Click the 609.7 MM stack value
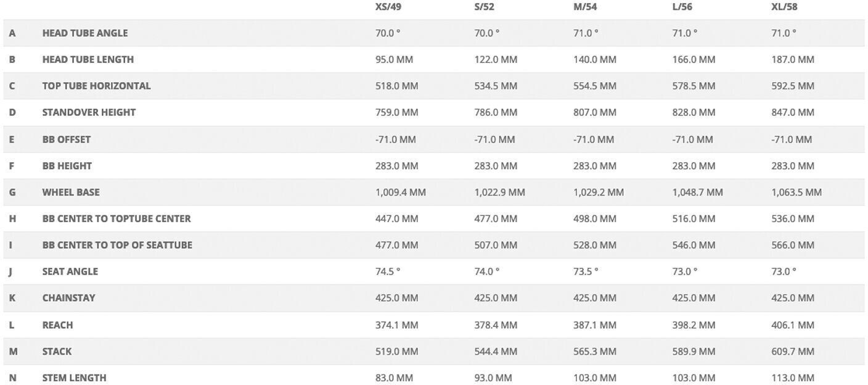 pyautogui.click(x=792, y=352)
